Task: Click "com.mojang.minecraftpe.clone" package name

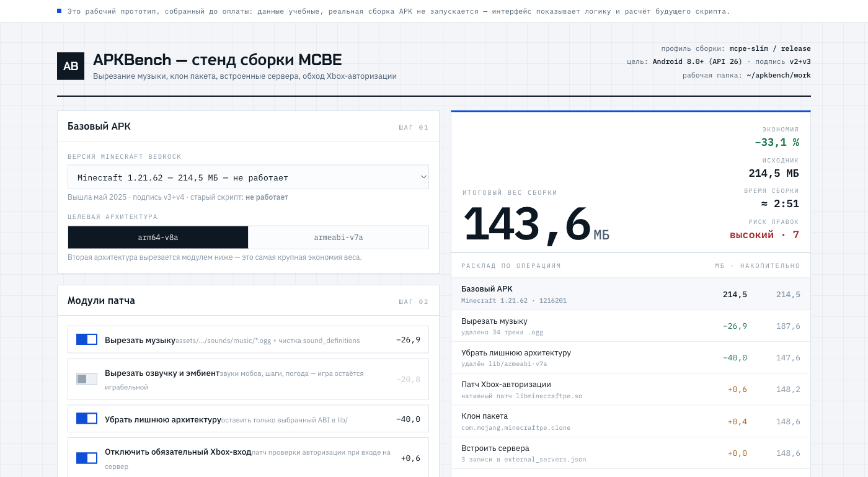Action: pyautogui.click(x=516, y=428)
